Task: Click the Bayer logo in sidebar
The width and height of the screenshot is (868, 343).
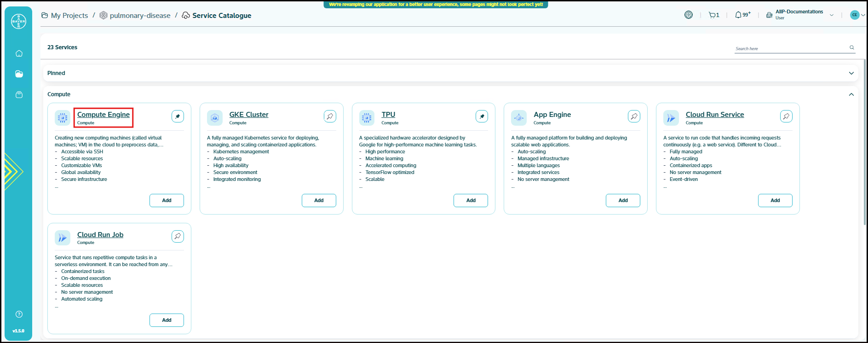Action: pyautogui.click(x=19, y=21)
